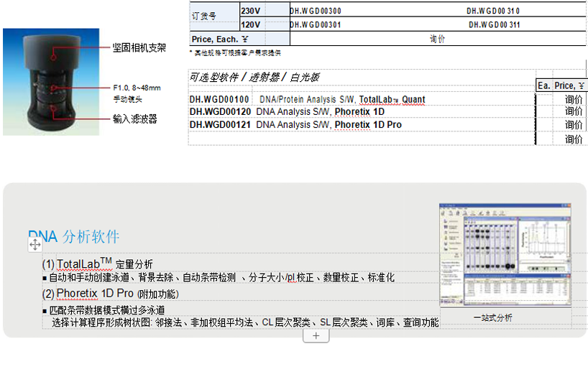
Task: Click the table move handle icon
Action: click(35, 246)
